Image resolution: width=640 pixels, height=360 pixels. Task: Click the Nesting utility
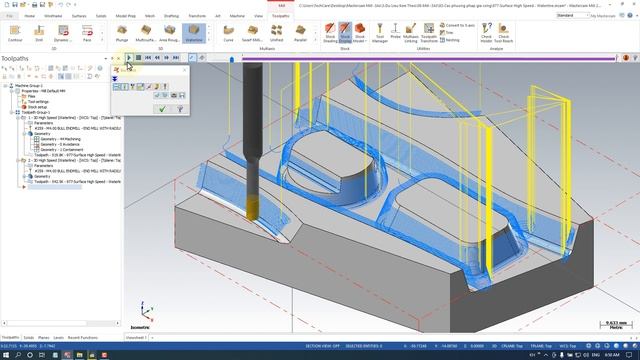tap(449, 40)
